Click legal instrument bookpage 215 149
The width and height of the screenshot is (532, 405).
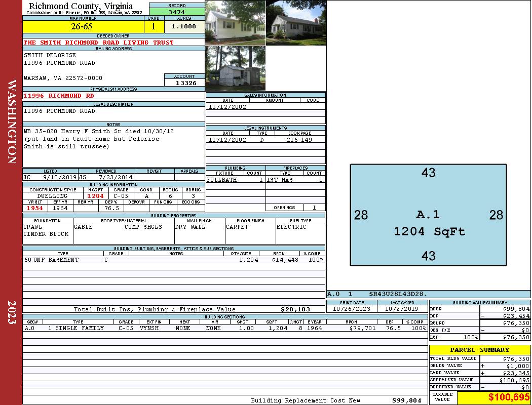pos(299,140)
